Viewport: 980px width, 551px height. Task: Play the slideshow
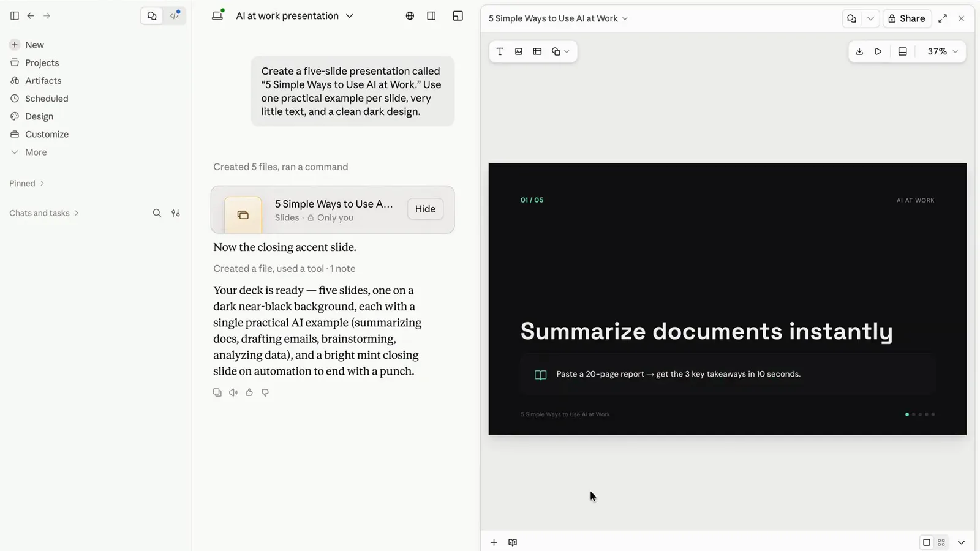[x=878, y=51]
